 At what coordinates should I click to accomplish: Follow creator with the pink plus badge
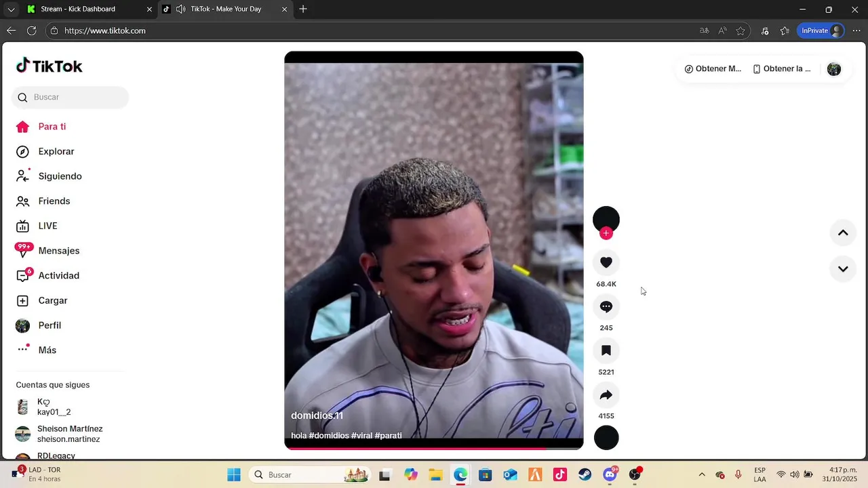tap(606, 233)
